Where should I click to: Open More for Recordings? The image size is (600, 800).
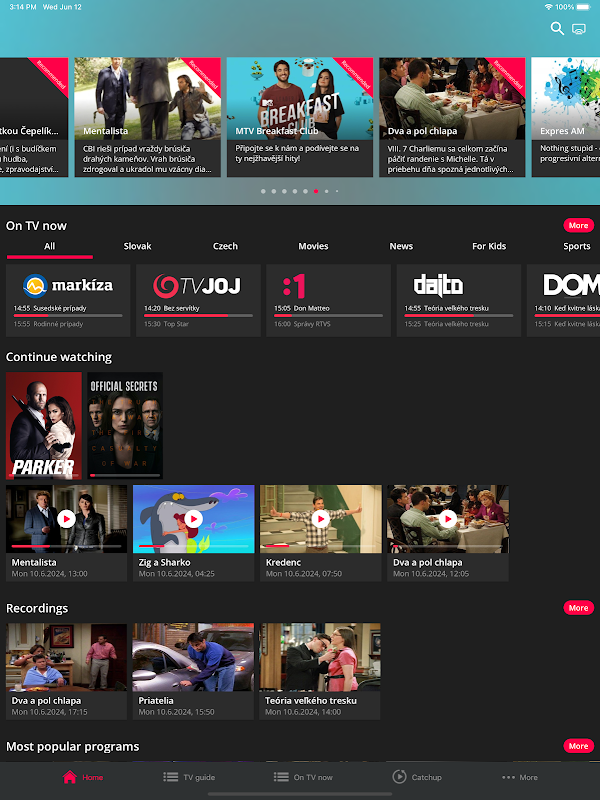click(578, 608)
